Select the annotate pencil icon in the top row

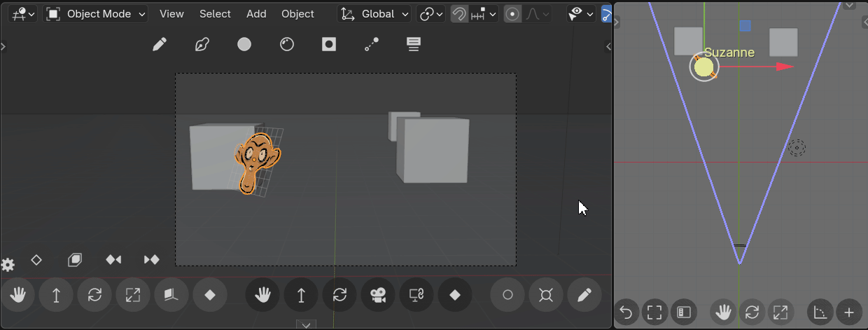160,45
